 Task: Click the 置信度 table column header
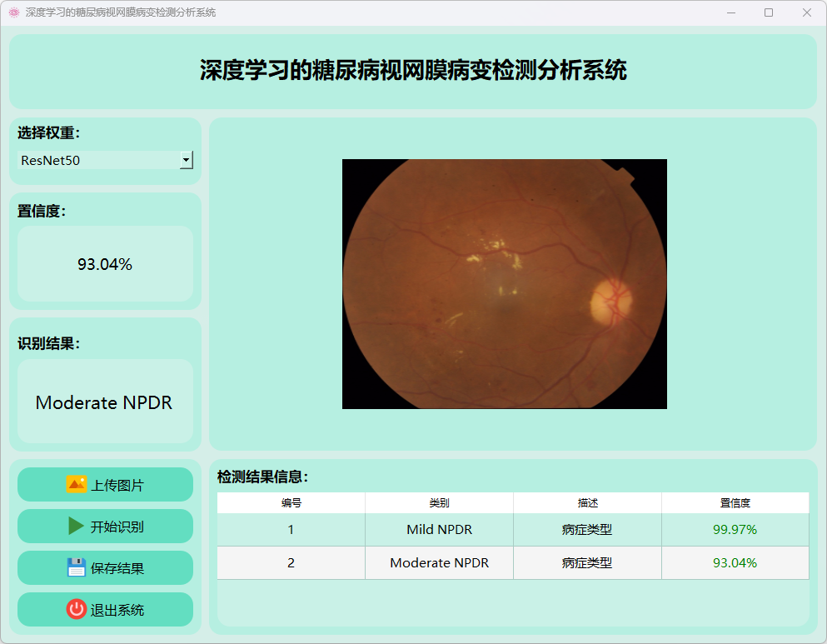pyautogui.click(x=735, y=502)
